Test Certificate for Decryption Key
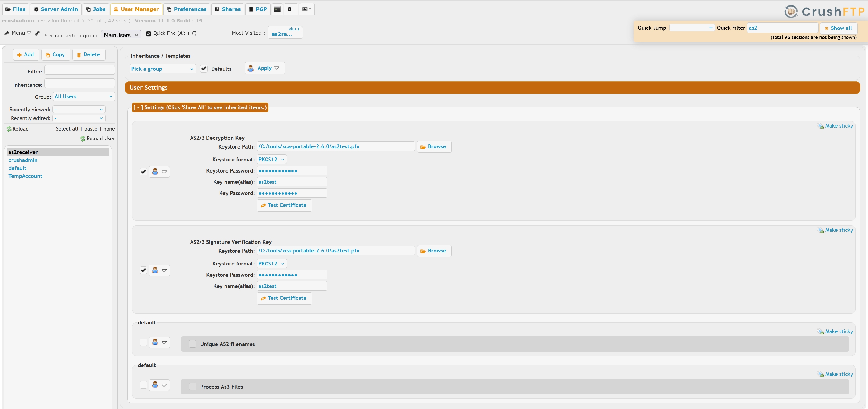This screenshot has width=868, height=409. pos(284,205)
